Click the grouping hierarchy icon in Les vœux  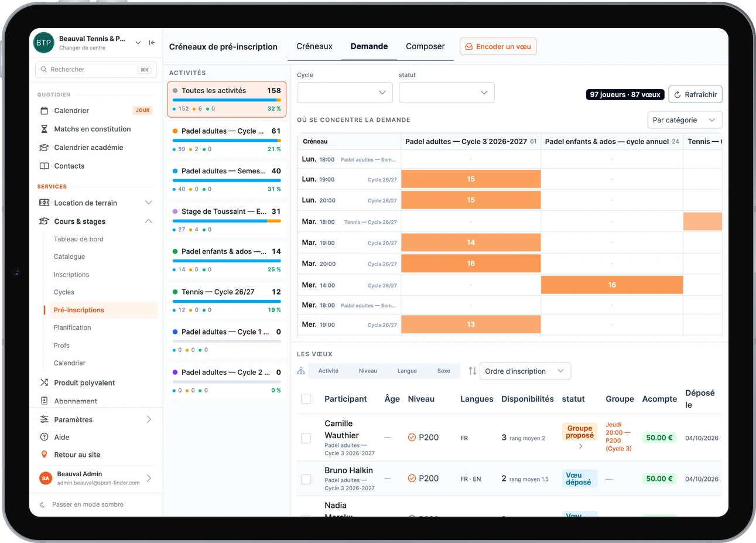point(301,371)
